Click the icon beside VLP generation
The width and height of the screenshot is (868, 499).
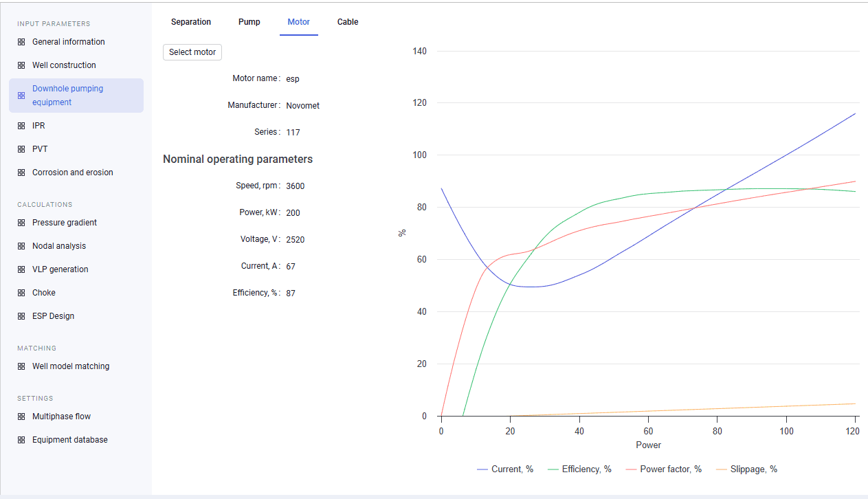(21, 269)
